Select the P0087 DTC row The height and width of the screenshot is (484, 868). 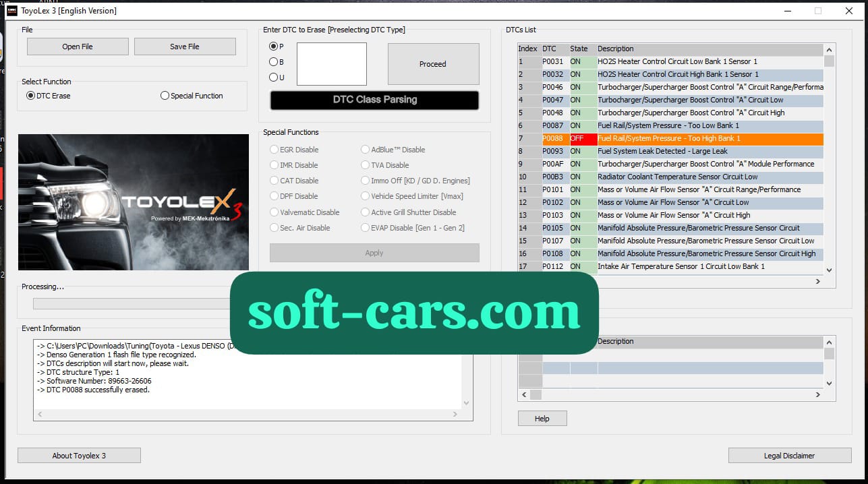[x=670, y=125]
